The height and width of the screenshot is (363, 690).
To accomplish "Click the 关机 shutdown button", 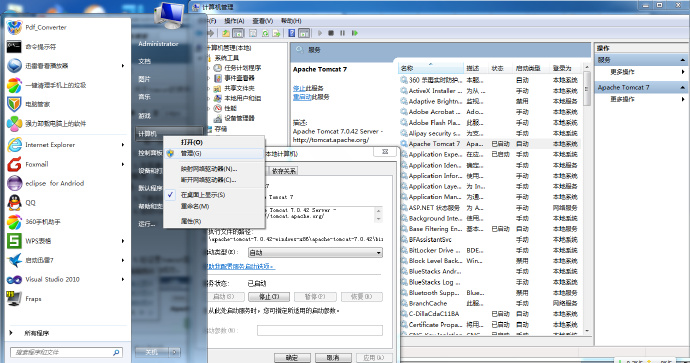I will (x=152, y=352).
